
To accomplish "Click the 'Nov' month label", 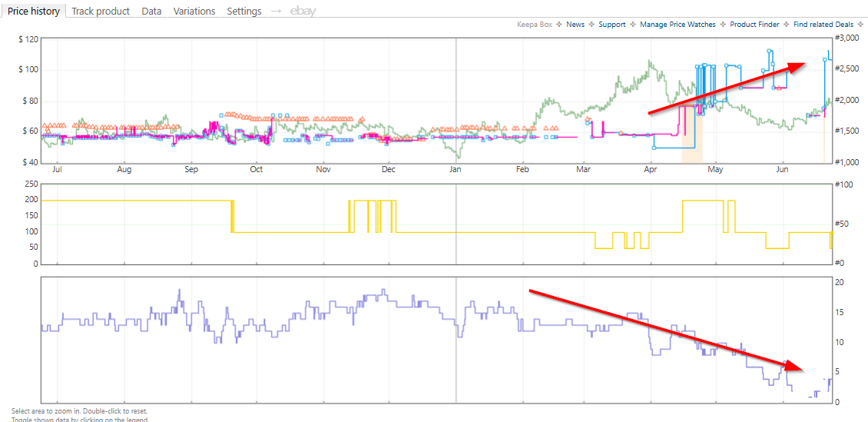I will click(324, 169).
